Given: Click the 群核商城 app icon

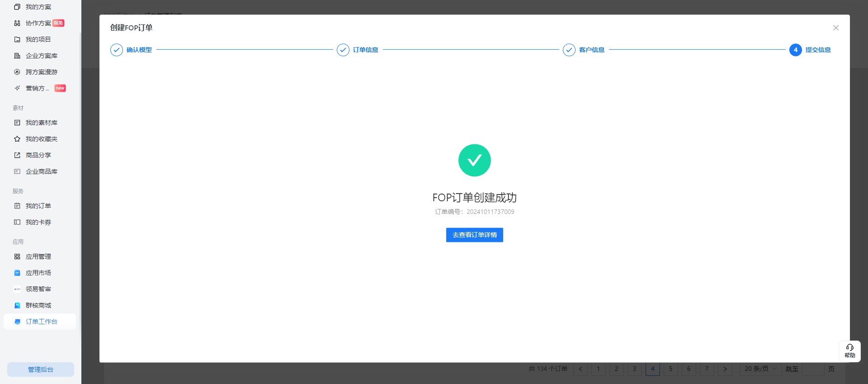Looking at the screenshot, I should 17,305.
